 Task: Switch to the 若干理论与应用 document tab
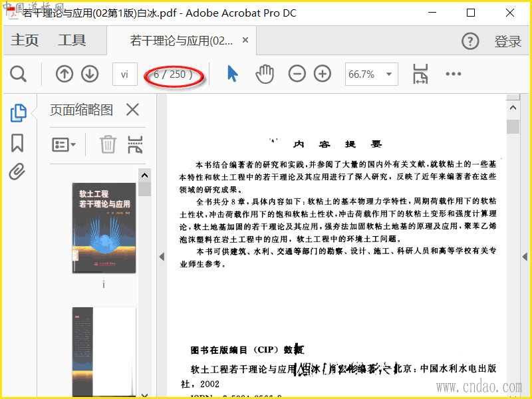click(x=181, y=41)
